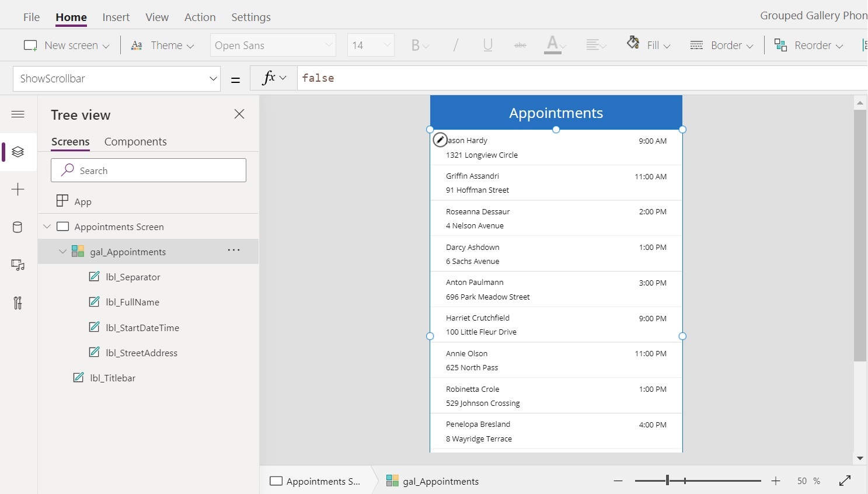Switch to the Components tab
This screenshot has width=868, height=494.
coord(135,141)
